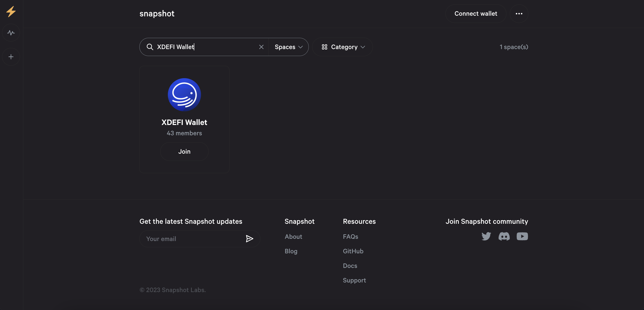The width and height of the screenshot is (644, 310).
Task: Click the snapshot title link in header
Action: [157, 14]
